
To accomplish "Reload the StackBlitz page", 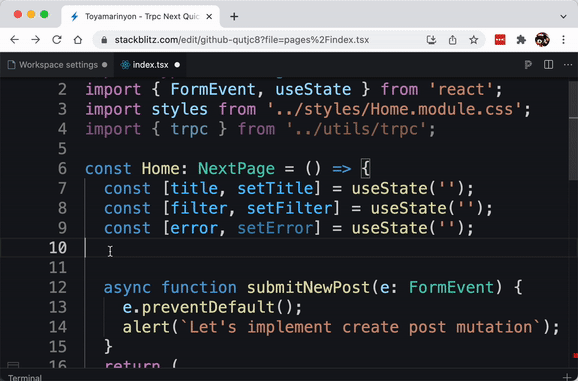I will [57, 40].
